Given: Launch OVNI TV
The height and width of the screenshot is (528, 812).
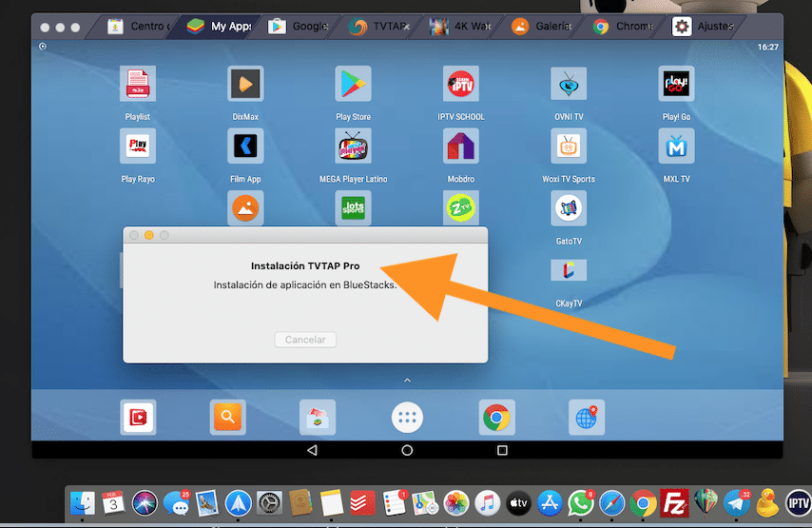Looking at the screenshot, I should (x=569, y=84).
